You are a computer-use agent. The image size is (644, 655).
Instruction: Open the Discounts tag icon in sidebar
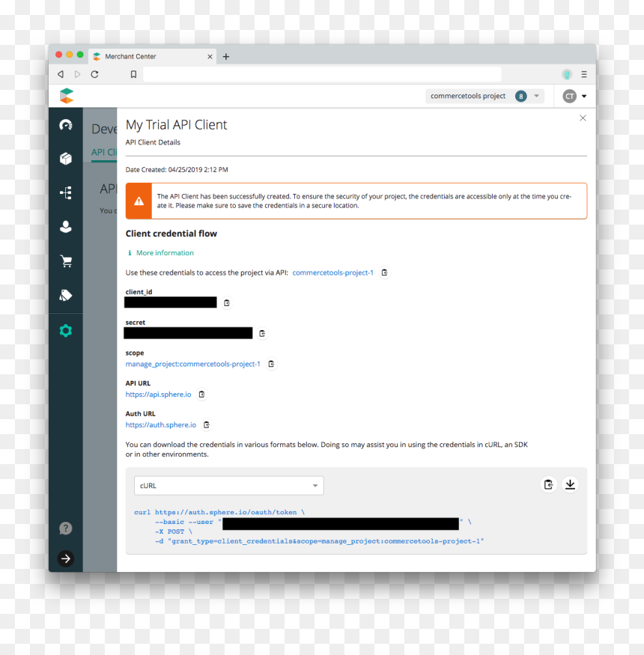66,296
